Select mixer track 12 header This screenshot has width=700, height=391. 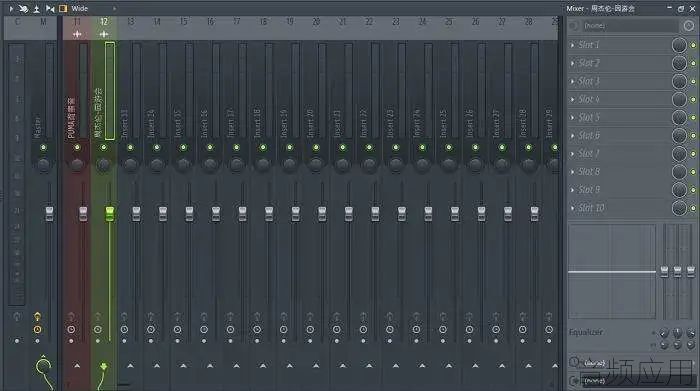coord(104,21)
